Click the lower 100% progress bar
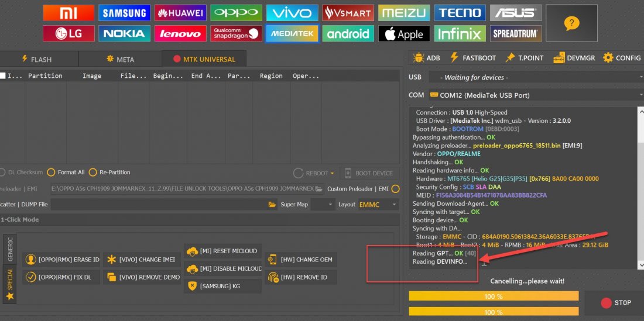The height and width of the screenshot is (321, 644). click(494, 312)
